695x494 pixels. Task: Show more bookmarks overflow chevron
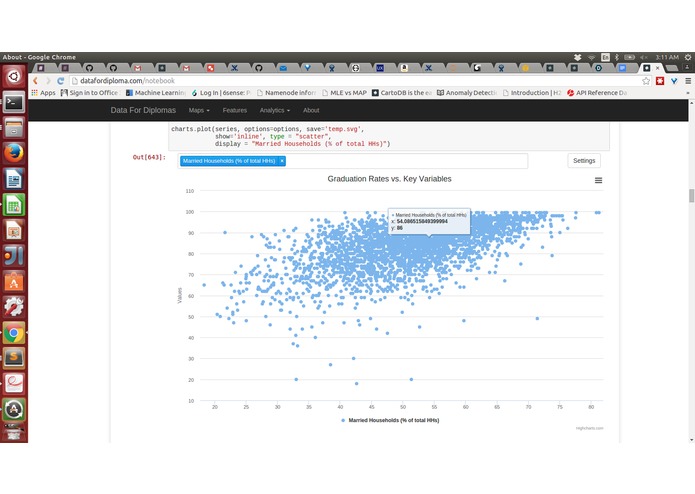(x=688, y=93)
